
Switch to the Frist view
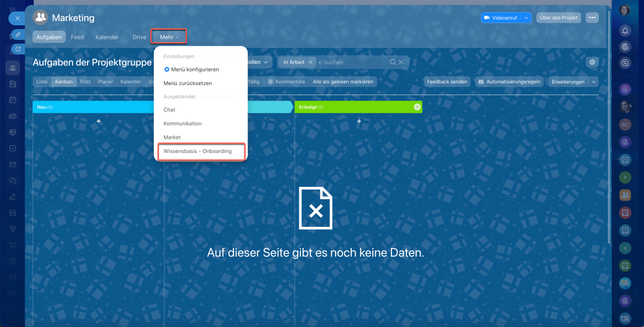(86, 81)
